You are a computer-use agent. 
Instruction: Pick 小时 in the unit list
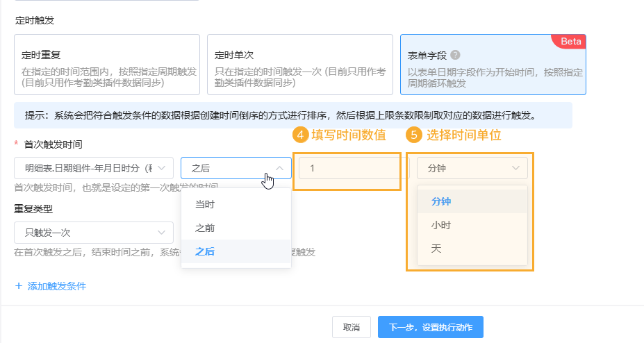(x=441, y=225)
